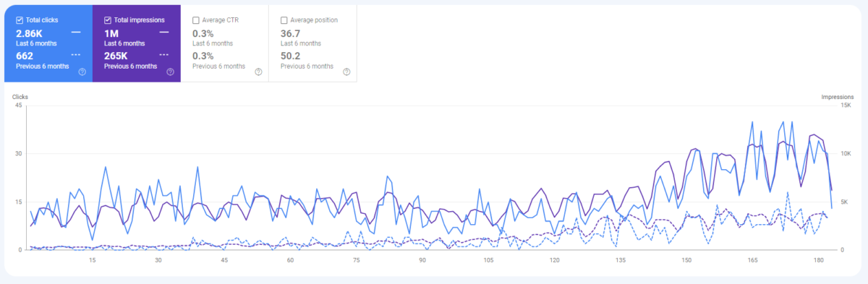
Task: Open help icon on Total impressions card
Action: point(170,72)
